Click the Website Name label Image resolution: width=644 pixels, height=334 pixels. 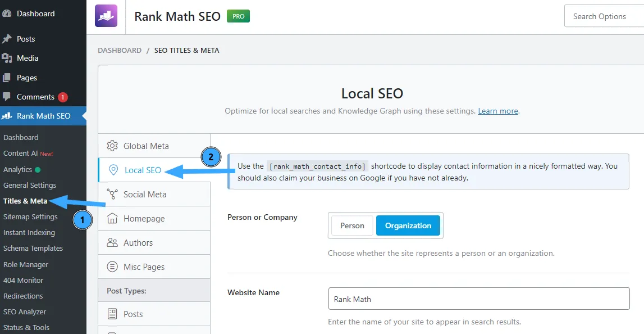253,292
